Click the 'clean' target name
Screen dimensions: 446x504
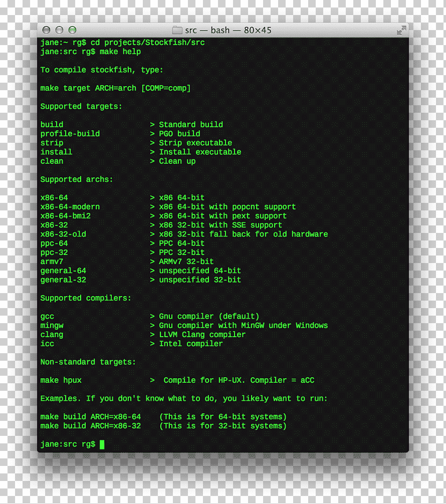coord(52,161)
